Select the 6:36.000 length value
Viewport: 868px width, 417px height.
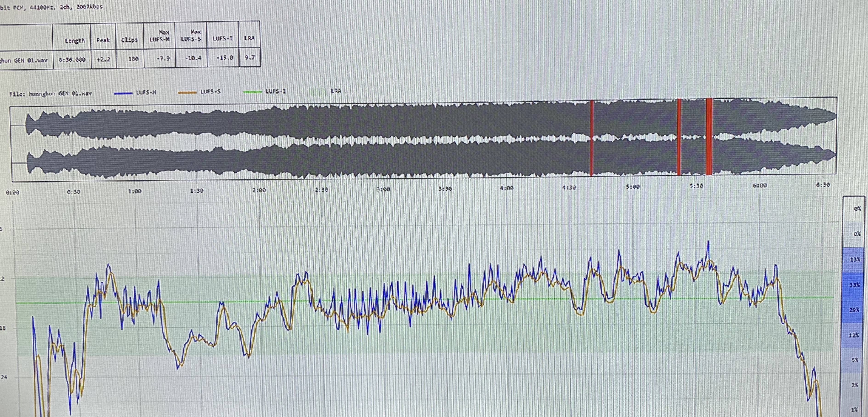[72, 60]
